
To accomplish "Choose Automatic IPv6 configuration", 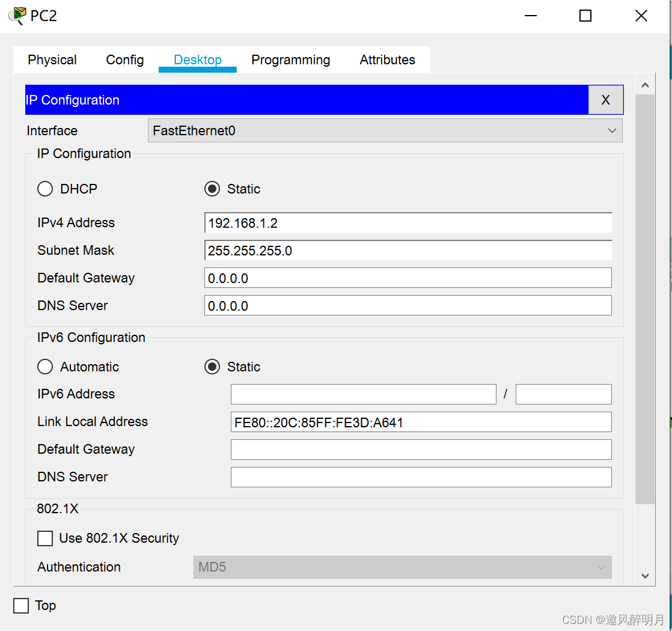I will [45, 367].
